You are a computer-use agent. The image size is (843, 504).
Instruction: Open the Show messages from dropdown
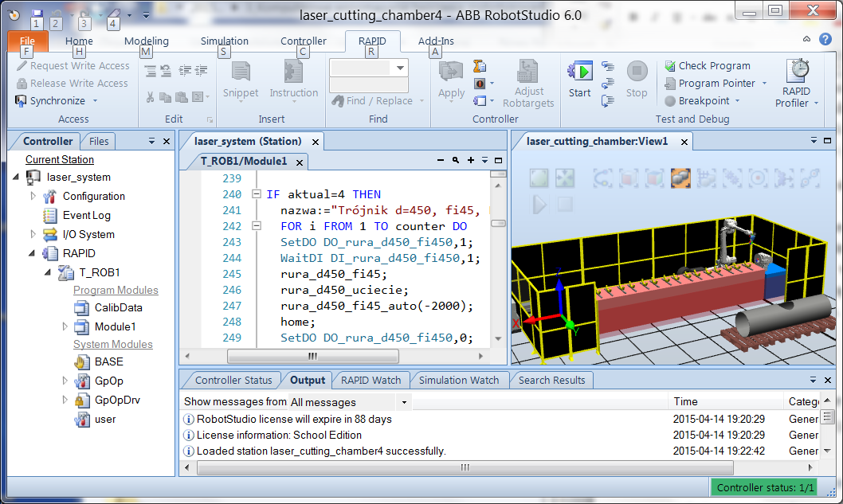404,402
